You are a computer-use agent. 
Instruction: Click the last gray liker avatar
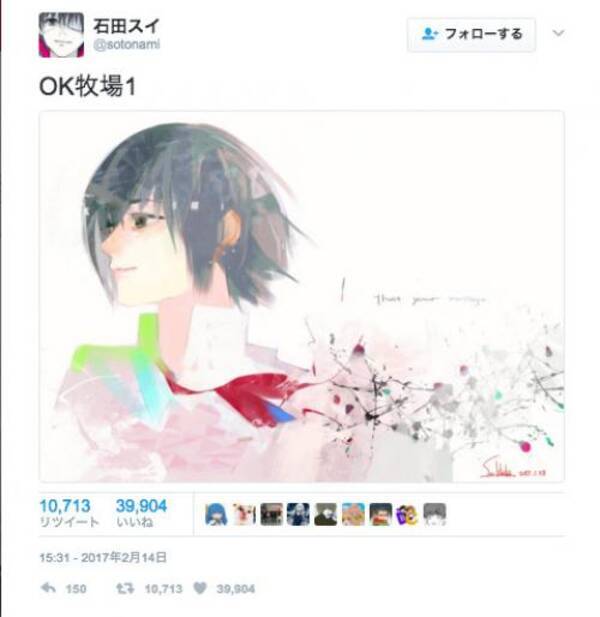point(435,514)
